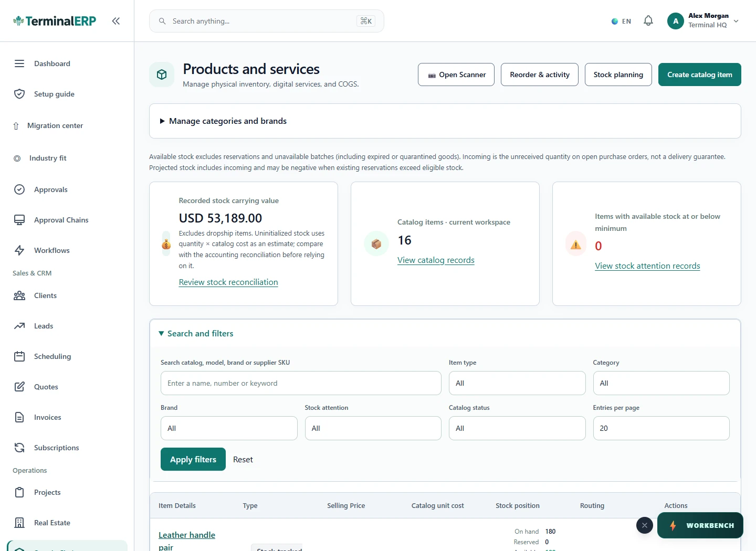Go to Stock planning
The height and width of the screenshot is (551, 756).
618,75
